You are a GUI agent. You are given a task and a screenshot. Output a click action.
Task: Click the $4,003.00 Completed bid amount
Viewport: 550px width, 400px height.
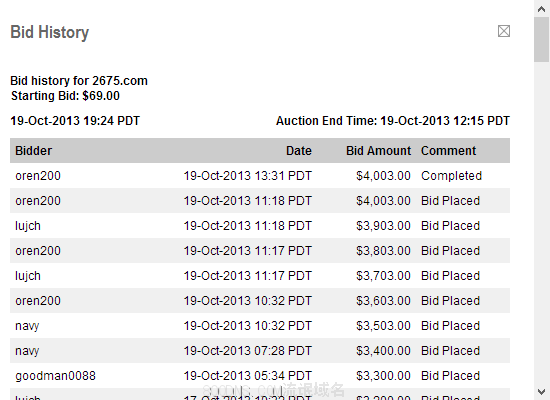pos(383,176)
